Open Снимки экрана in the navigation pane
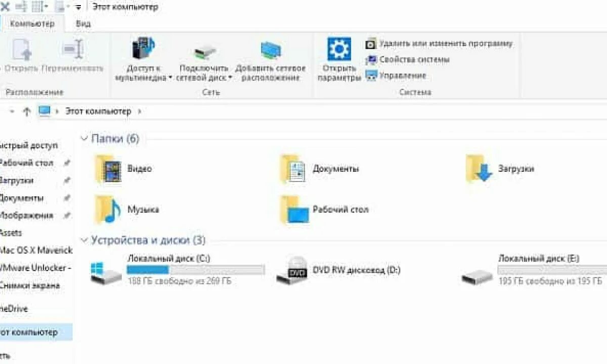This screenshot has height=364, width=607. (29, 286)
